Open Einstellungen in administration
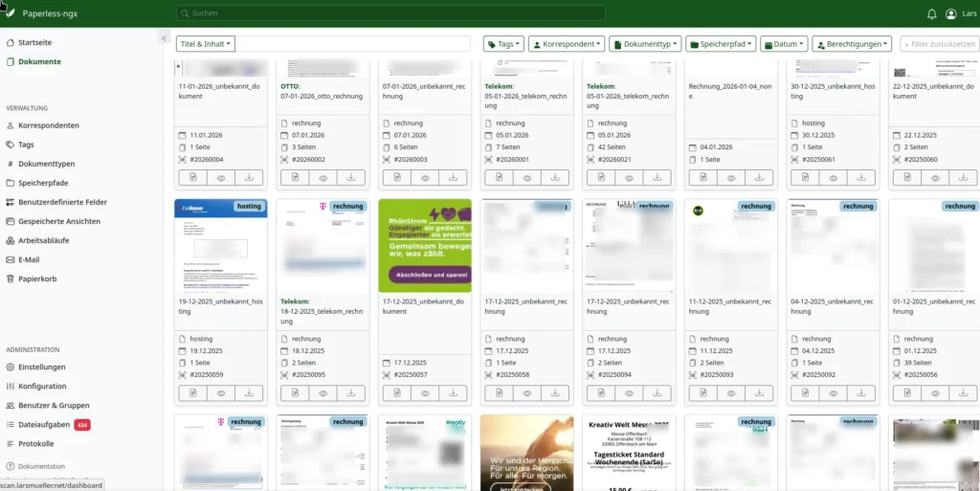The image size is (980, 491). [42, 367]
